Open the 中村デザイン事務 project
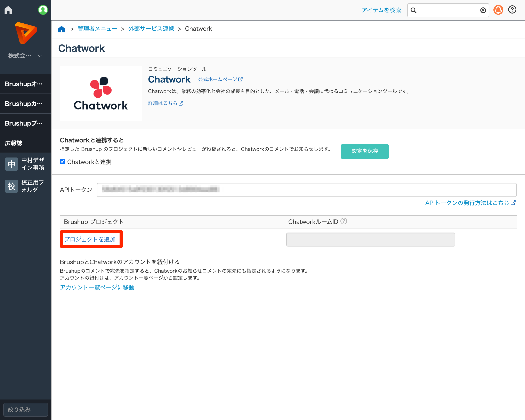 (x=26, y=164)
